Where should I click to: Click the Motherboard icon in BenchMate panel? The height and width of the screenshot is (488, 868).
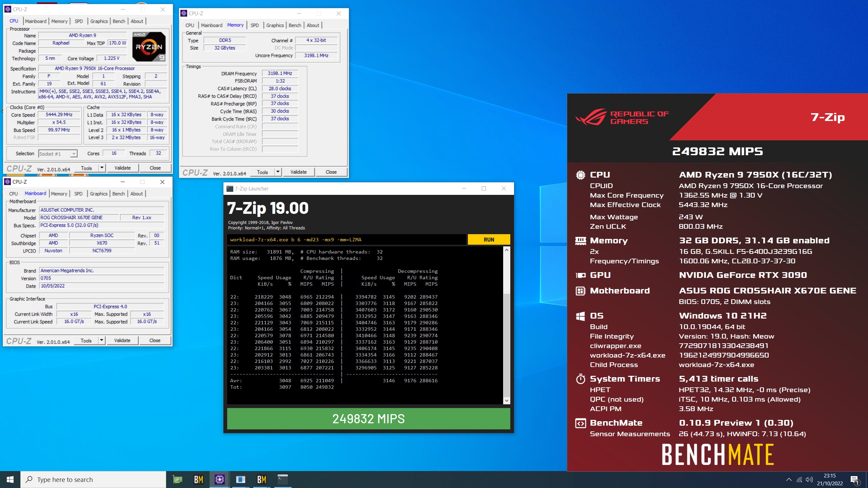click(x=580, y=291)
